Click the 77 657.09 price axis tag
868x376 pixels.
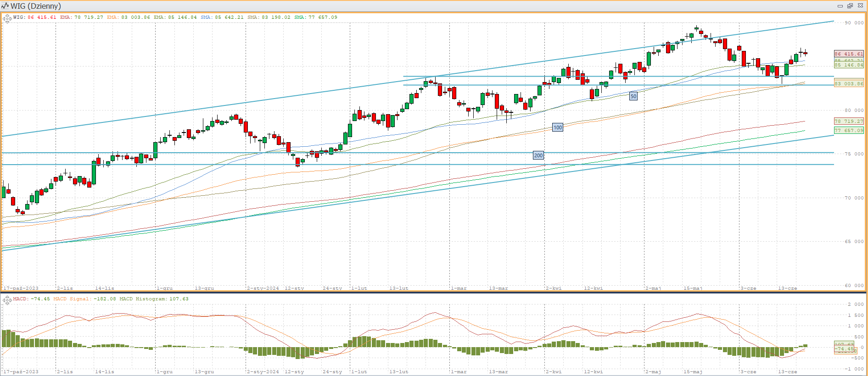coord(848,131)
